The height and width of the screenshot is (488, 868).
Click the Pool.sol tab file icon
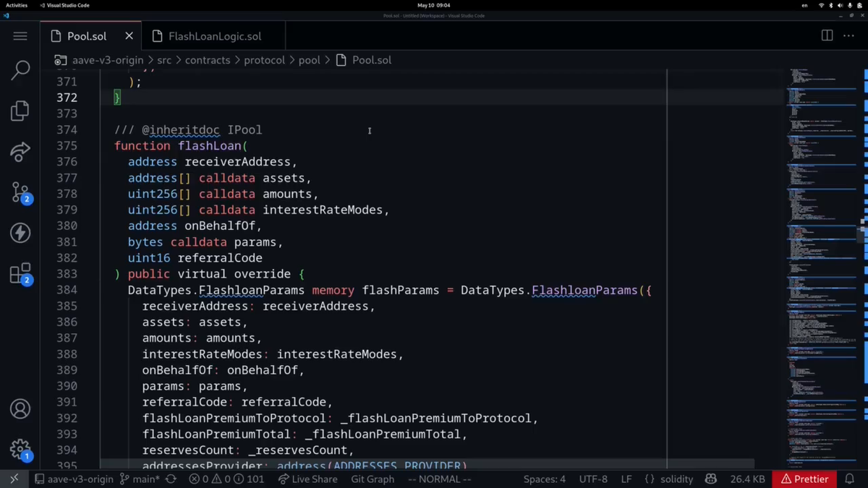coord(56,36)
